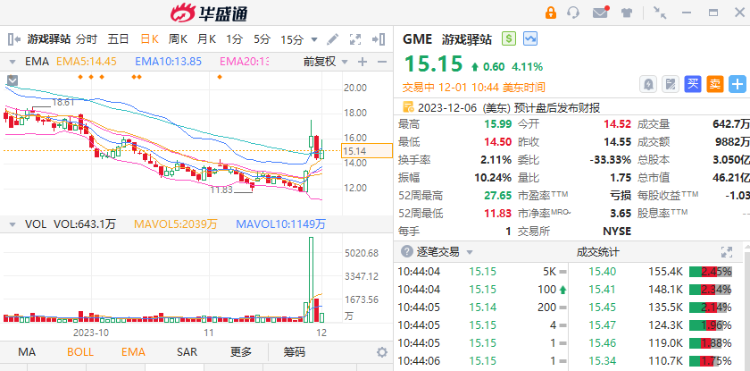Open the skin theme shirt icon
Image resolution: width=750 pixels, height=371 pixels.
(627, 13)
